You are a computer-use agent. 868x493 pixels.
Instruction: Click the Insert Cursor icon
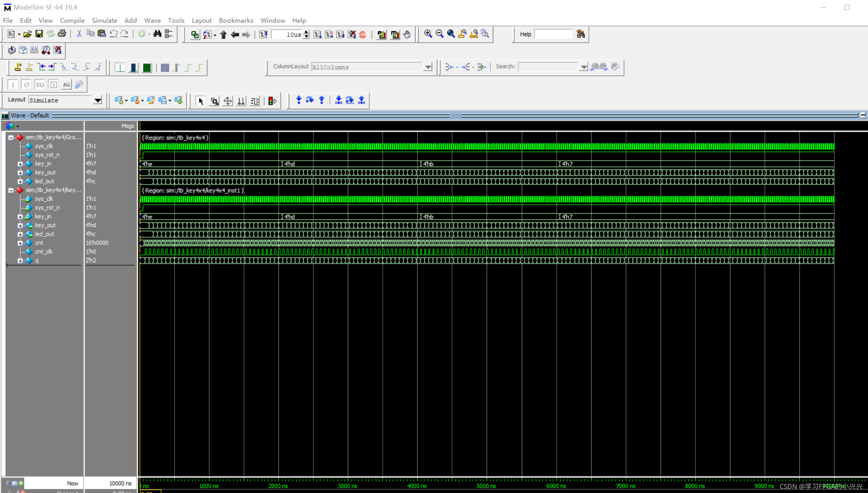click(18, 67)
